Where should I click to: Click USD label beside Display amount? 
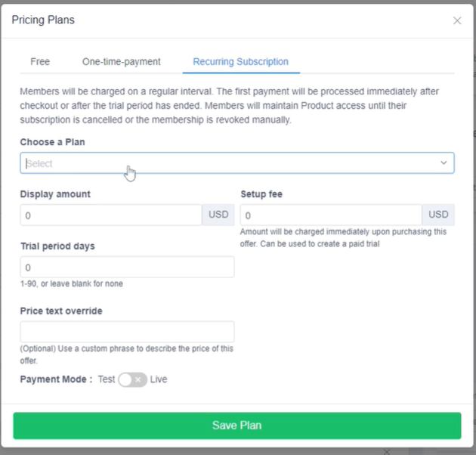click(x=218, y=215)
